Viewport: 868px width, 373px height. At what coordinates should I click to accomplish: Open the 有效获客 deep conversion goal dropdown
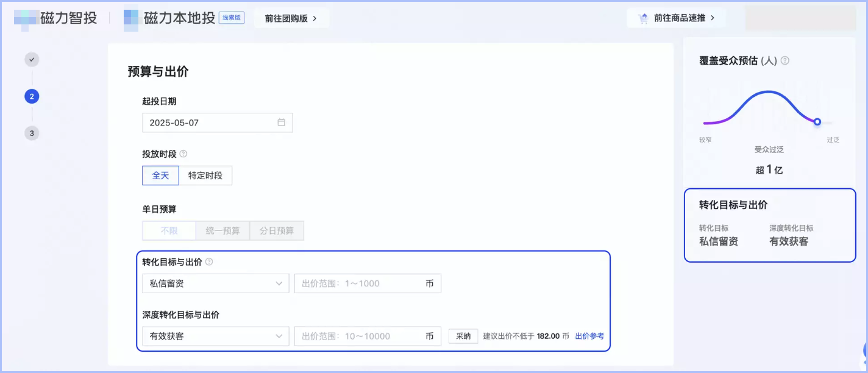click(215, 336)
